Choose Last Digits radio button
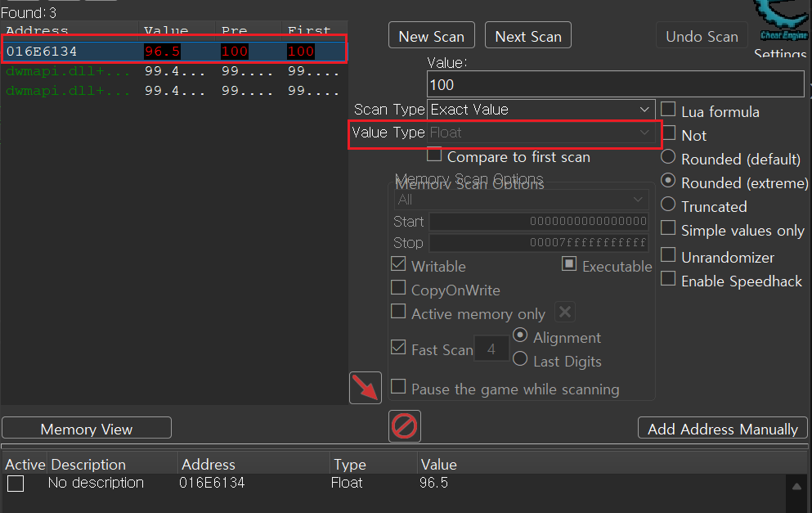812x513 pixels. click(x=520, y=360)
